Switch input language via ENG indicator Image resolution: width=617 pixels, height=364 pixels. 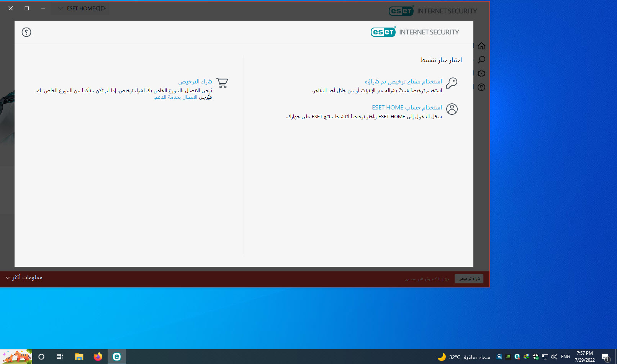(x=566, y=357)
